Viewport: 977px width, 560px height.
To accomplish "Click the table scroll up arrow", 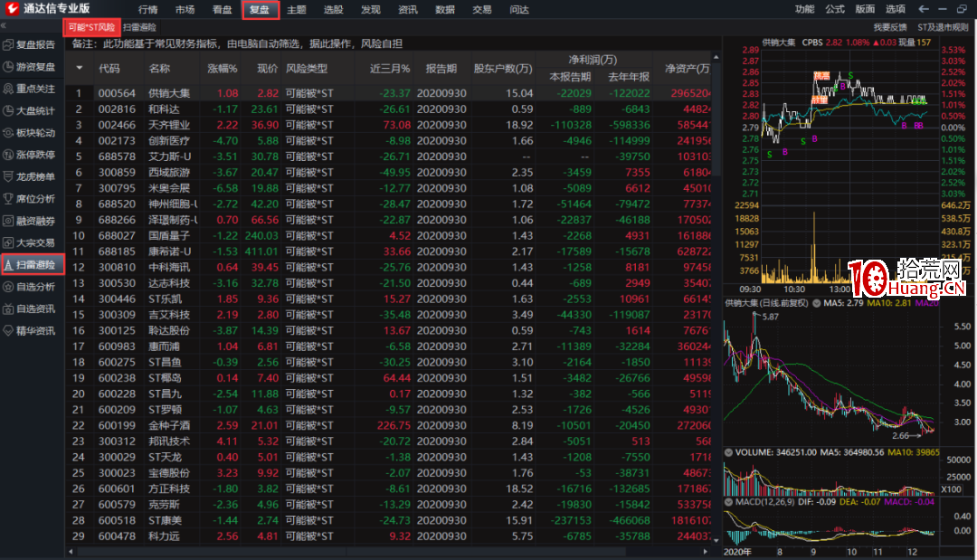I will point(716,57).
